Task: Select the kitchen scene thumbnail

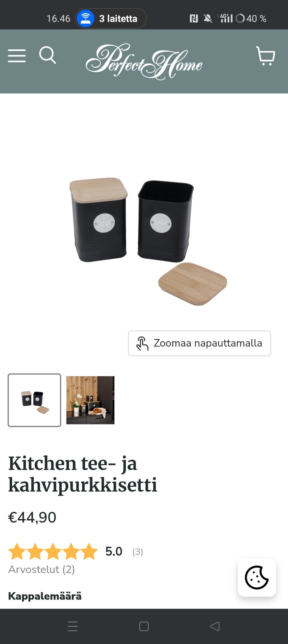Action: (x=90, y=400)
